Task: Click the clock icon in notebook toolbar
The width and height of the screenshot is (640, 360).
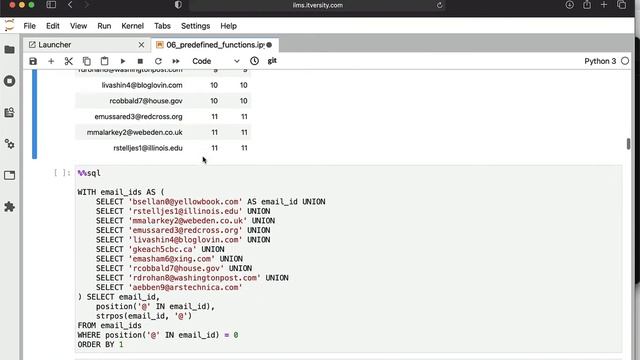Action: point(254,61)
